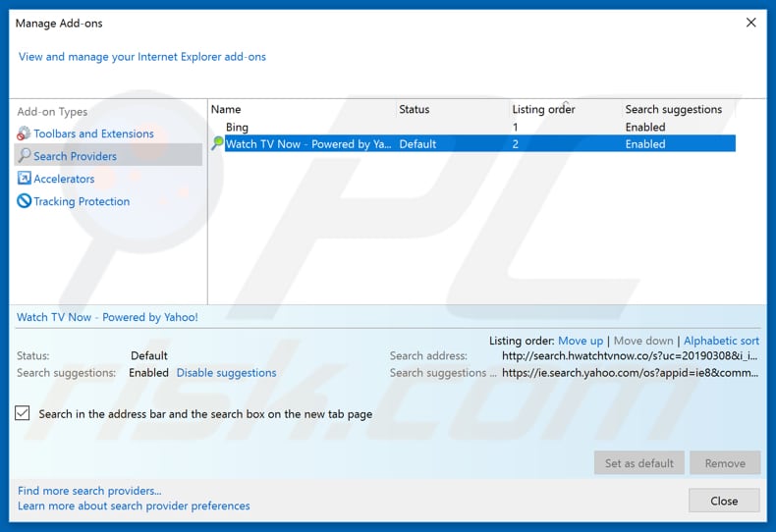This screenshot has width=776, height=532.
Task: Click the search.hwatchtvnow.co search address value
Action: coord(630,356)
